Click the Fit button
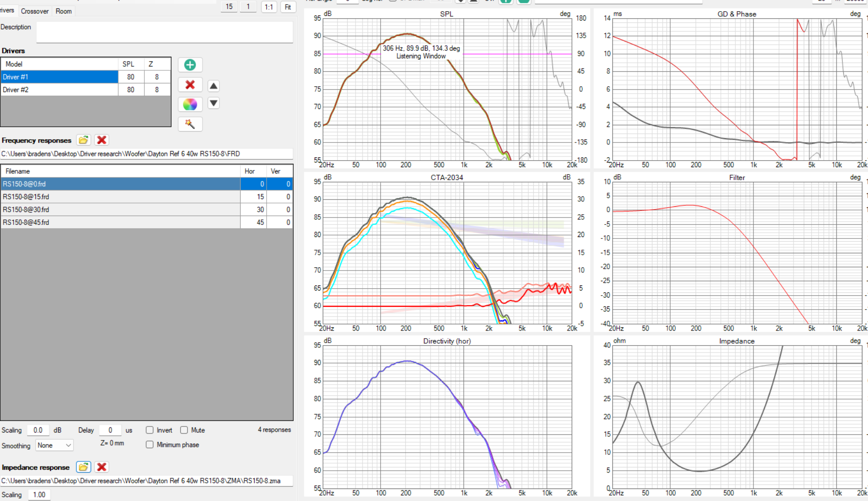 [288, 7]
